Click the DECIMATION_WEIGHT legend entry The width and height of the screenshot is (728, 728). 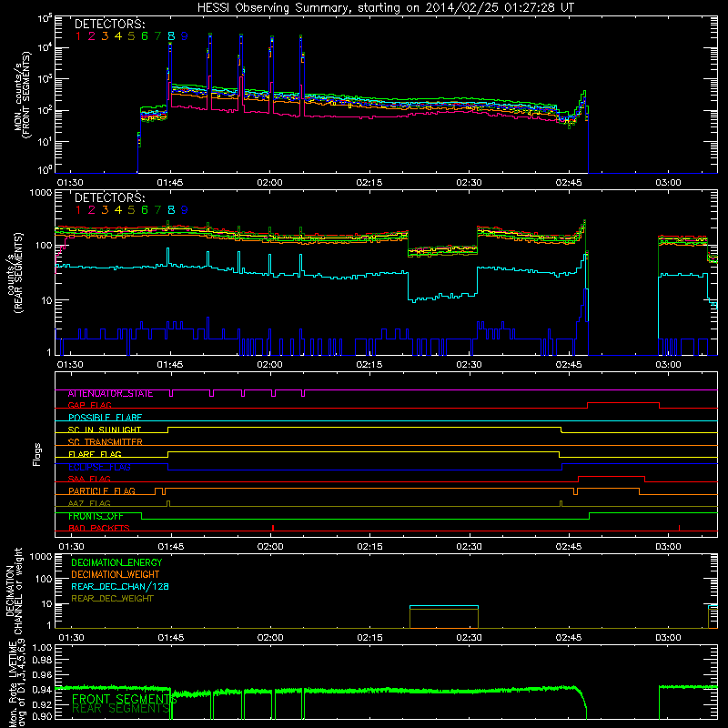116,574
